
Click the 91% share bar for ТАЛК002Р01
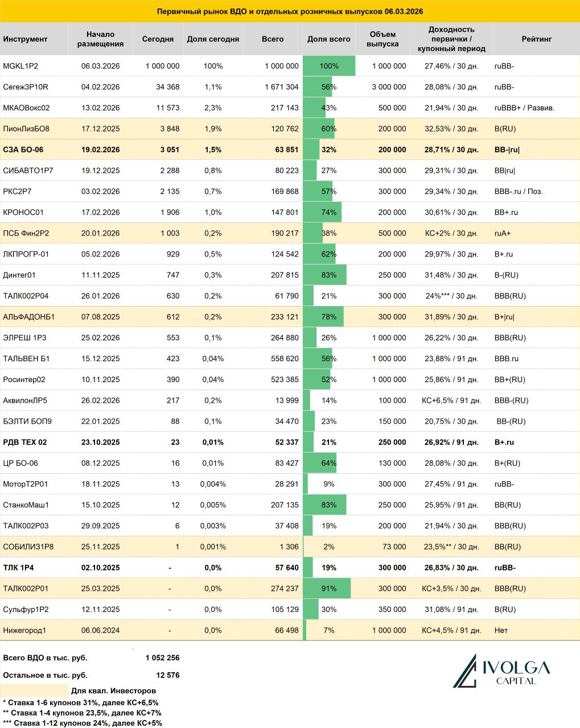327,589
